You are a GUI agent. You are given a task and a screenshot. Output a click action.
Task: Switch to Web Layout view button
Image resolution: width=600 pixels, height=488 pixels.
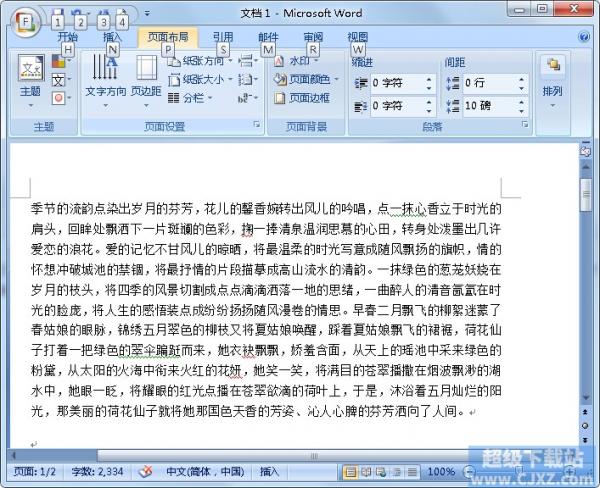coord(382,472)
